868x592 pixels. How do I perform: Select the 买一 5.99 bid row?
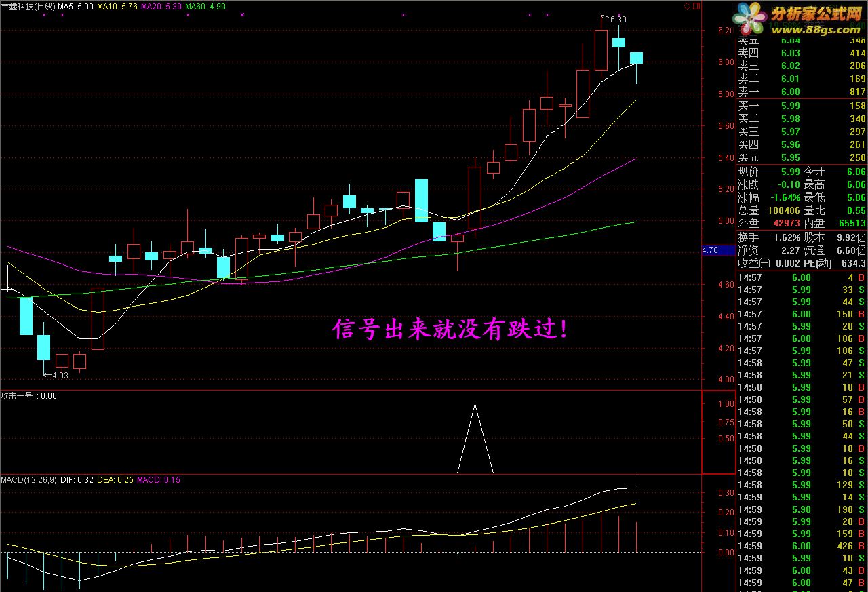[802, 106]
